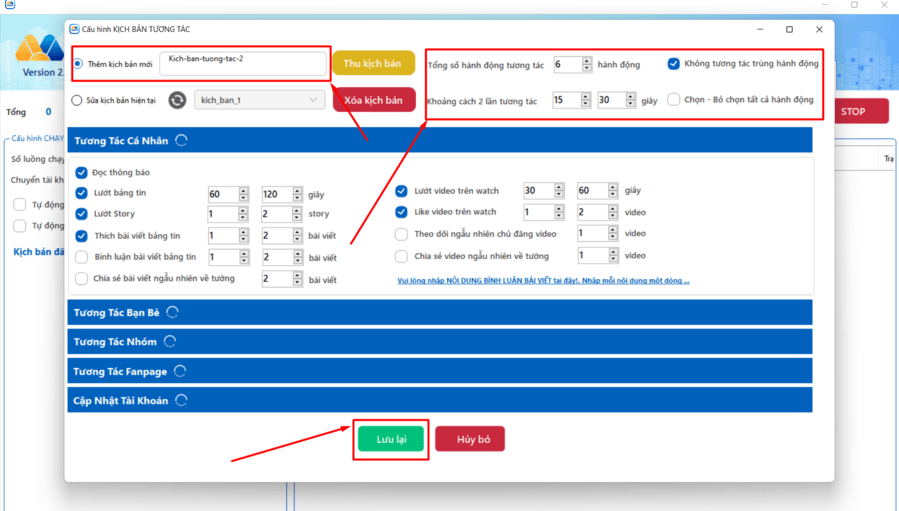Open the Tương Tác Nhóm section header

click(440, 341)
